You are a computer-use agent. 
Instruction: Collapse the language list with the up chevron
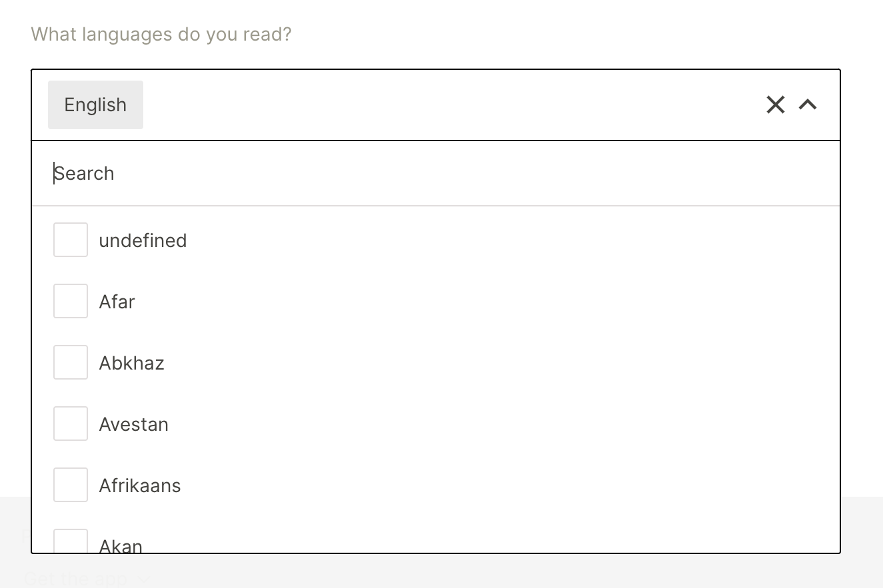click(808, 105)
